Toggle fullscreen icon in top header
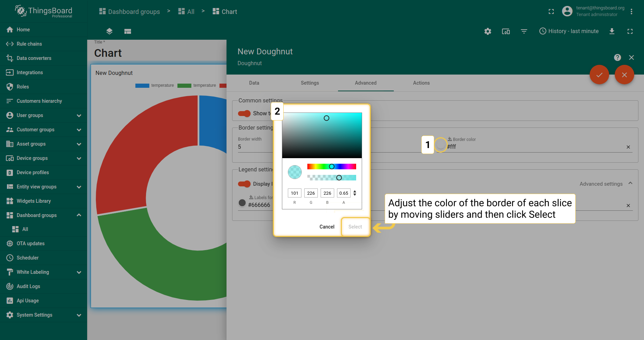 [x=551, y=11]
